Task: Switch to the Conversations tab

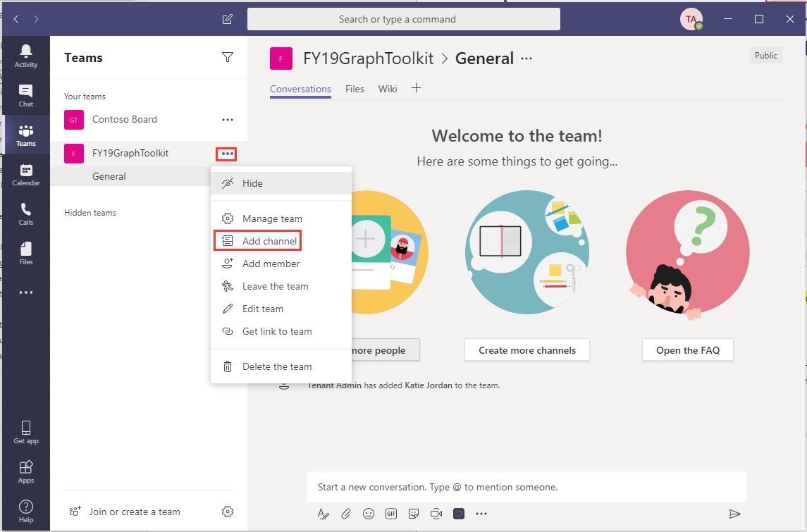Action: pyautogui.click(x=300, y=89)
